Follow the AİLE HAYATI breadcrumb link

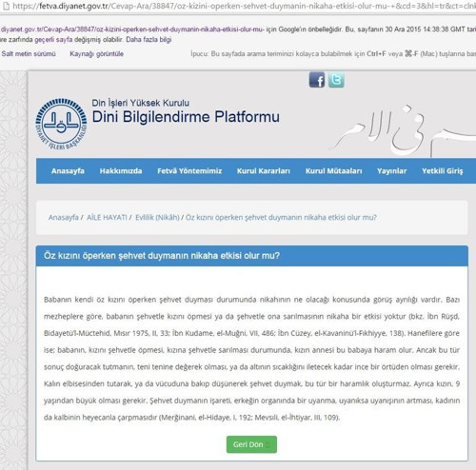(107, 217)
